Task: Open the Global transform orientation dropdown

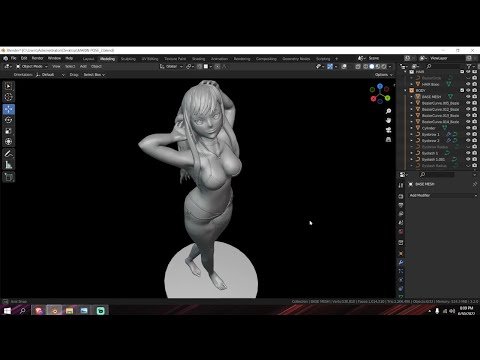Action: click(171, 67)
